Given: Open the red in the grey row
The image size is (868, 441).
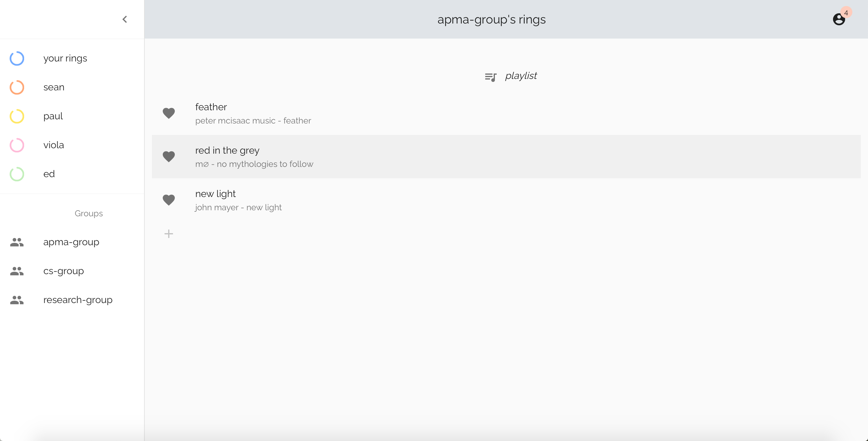Looking at the screenshot, I should click(x=505, y=157).
